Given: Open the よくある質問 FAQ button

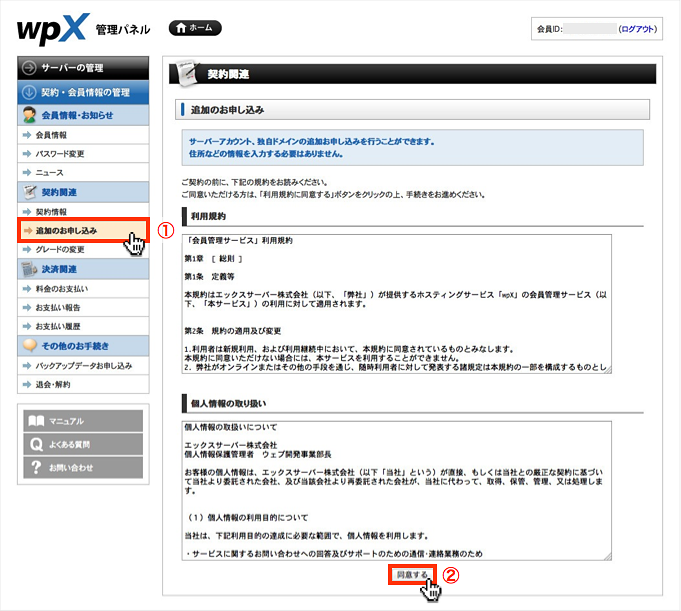Looking at the screenshot, I should pyautogui.click(x=83, y=444).
